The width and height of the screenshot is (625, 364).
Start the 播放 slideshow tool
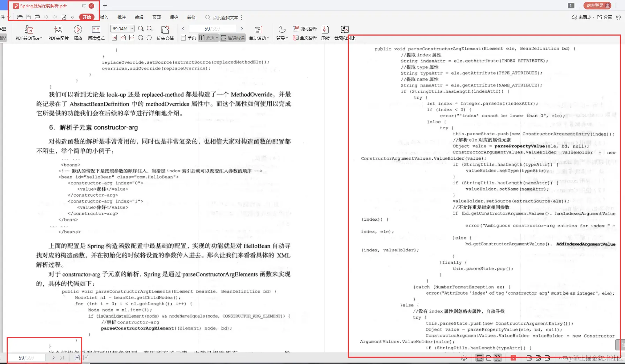tap(78, 32)
